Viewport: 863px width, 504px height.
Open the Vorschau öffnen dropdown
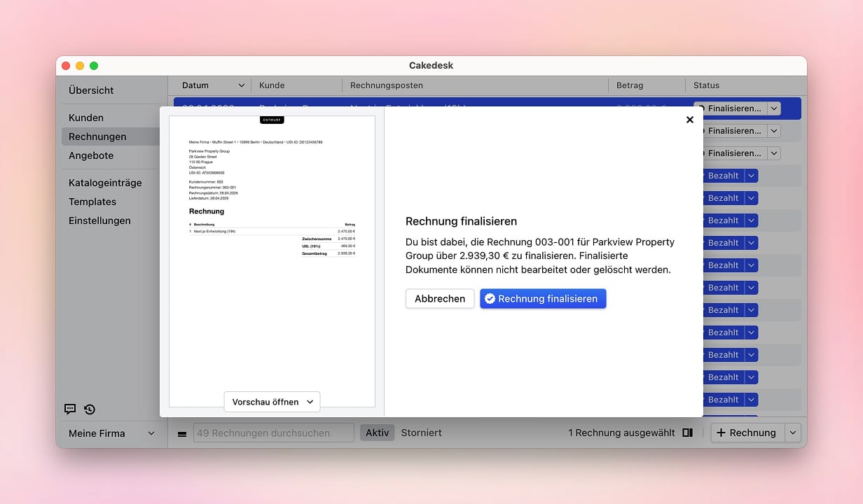point(272,402)
